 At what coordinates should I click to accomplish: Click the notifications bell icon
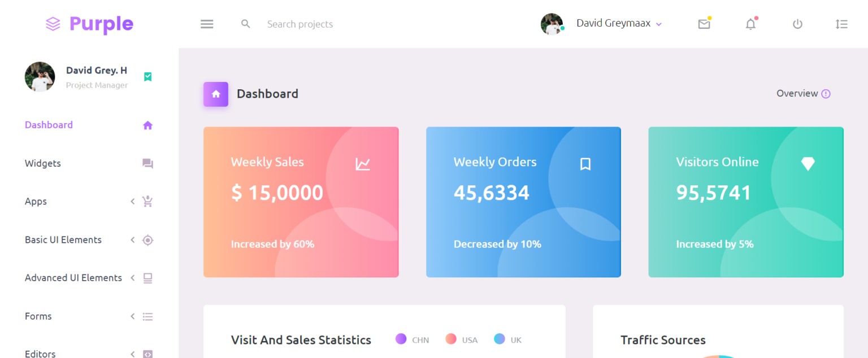pyautogui.click(x=750, y=24)
